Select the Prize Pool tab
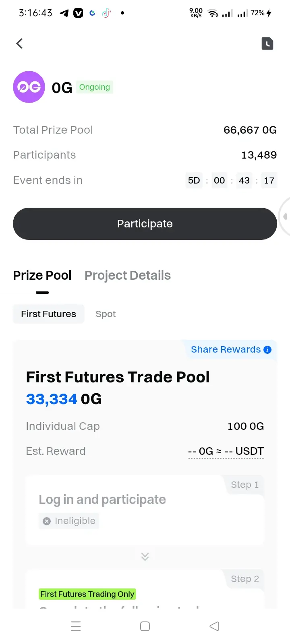This screenshot has height=644, width=290. (x=42, y=276)
